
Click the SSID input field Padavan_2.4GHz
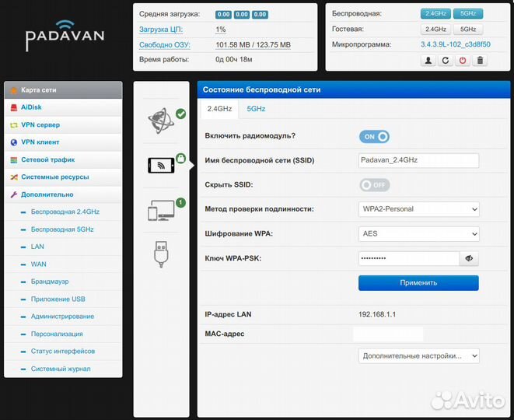418,160
